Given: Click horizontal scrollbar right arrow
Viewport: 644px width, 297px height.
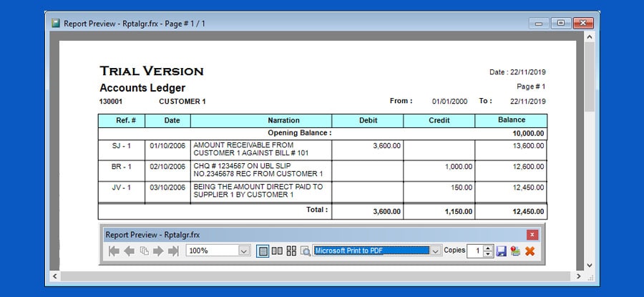Looking at the screenshot, I should point(579,276).
